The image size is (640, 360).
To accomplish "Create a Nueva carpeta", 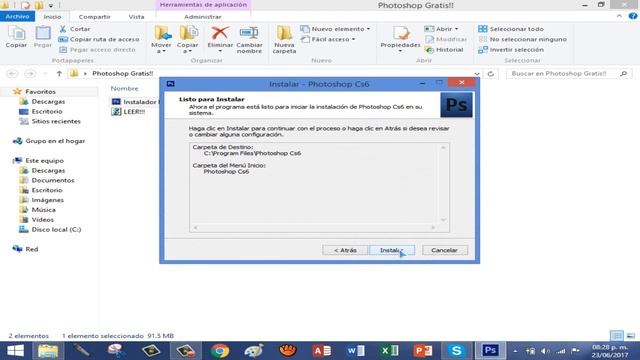I will click(284, 39).
